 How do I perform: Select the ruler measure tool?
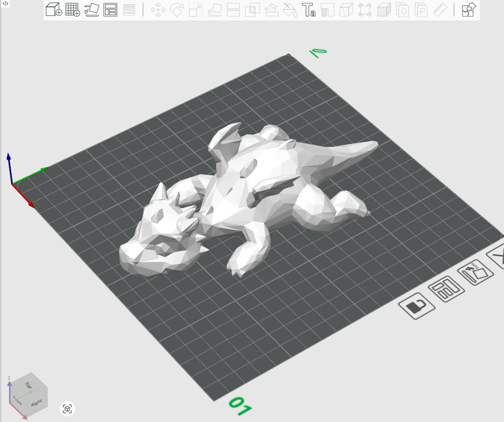(x=440, y=10)
